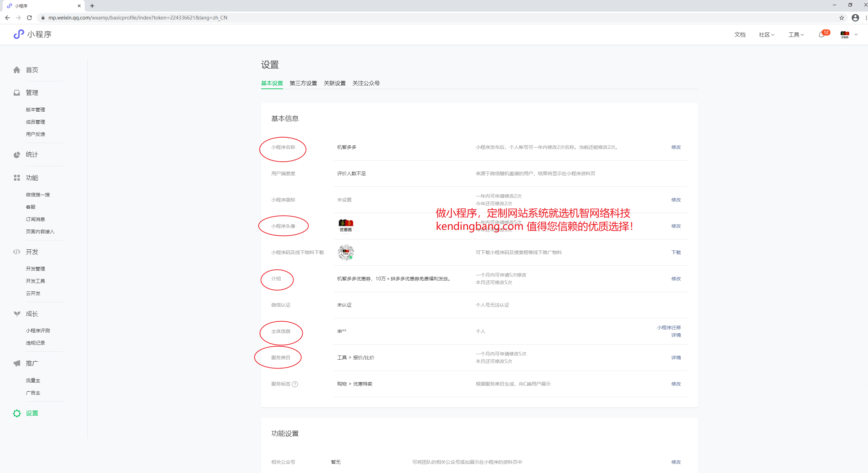Open the 成长 sprout icon
868x473 pixels.
17,314
